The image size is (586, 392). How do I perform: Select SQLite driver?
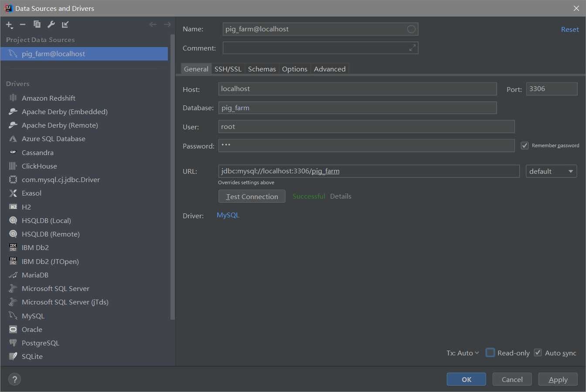point(84,356)
